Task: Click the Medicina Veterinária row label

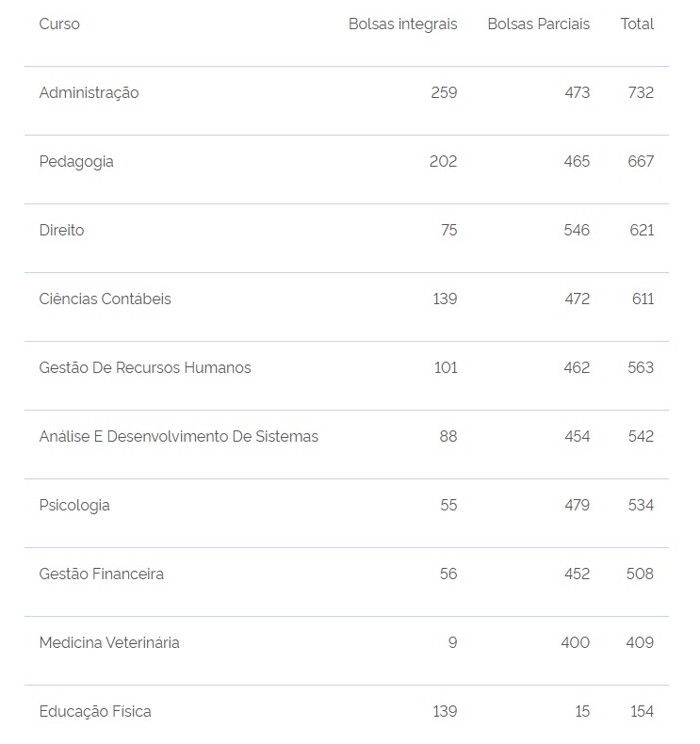Action: [109, 643]
